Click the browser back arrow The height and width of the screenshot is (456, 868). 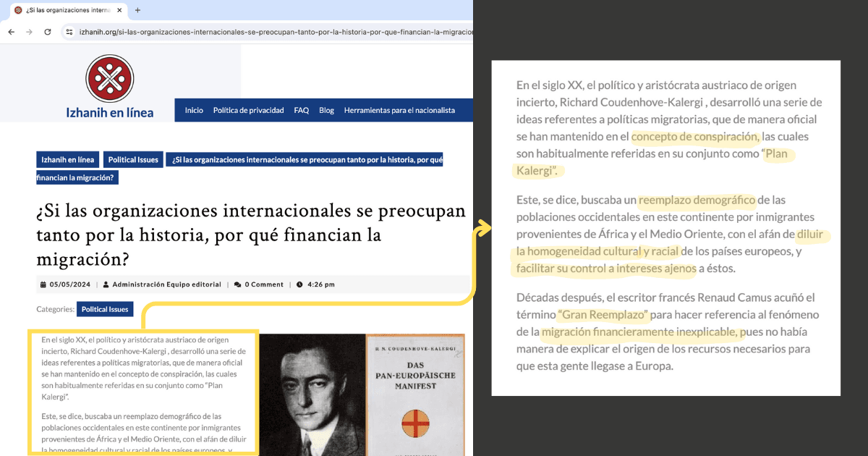(12, 32)
